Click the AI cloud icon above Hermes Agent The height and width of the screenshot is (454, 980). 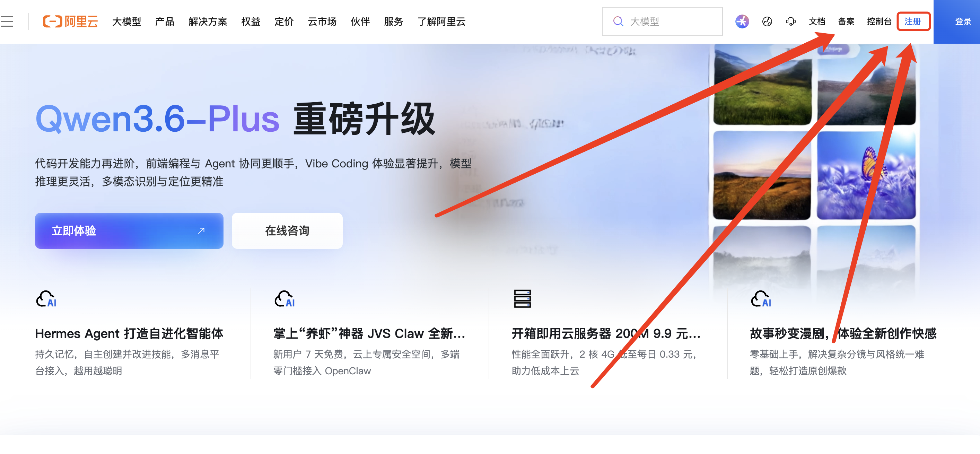[46, 299]
